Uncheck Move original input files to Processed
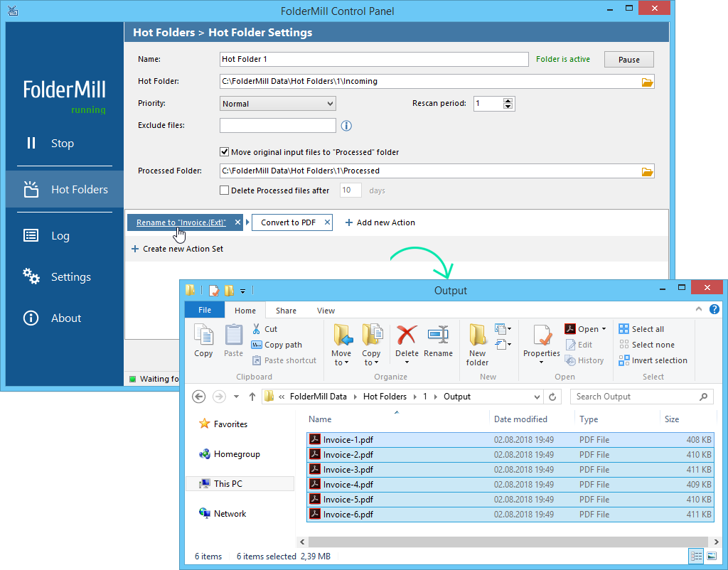728x570 pixels. 225,152
